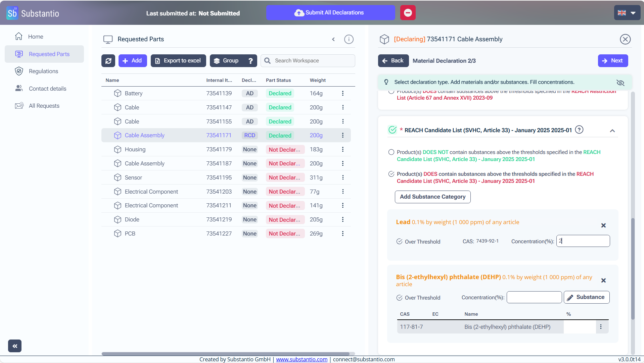Click the horizontal scrollbar under parts table
The height and width of the screenshot is (363, 644).
[225, 354]
